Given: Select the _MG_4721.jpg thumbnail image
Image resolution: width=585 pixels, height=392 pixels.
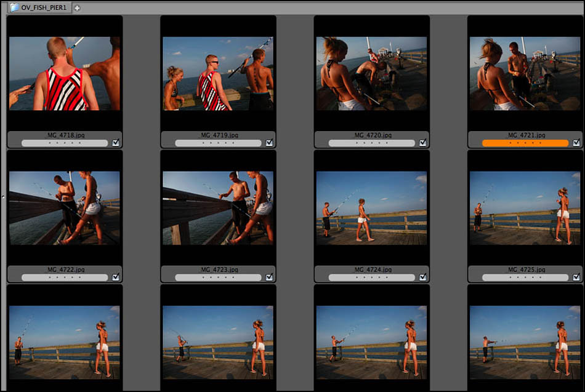Looking at the screenshot, I should tap(525, 73).
